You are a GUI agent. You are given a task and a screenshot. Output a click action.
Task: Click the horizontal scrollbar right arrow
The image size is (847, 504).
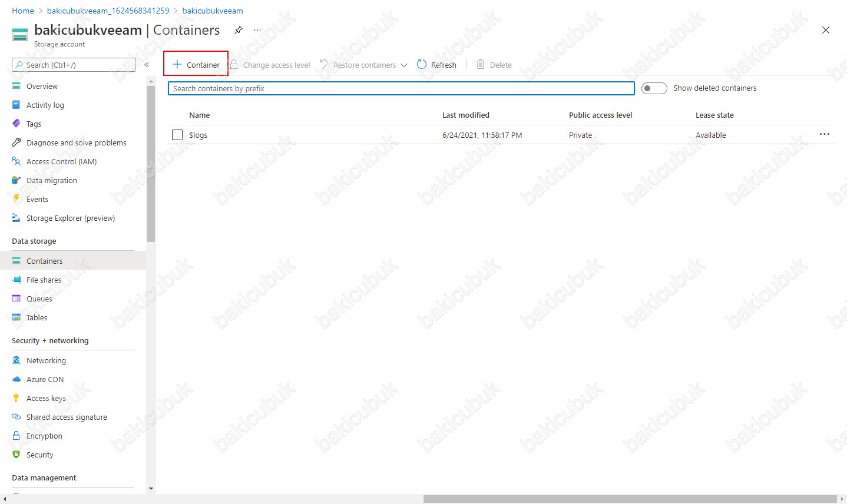tap(842, 499)
